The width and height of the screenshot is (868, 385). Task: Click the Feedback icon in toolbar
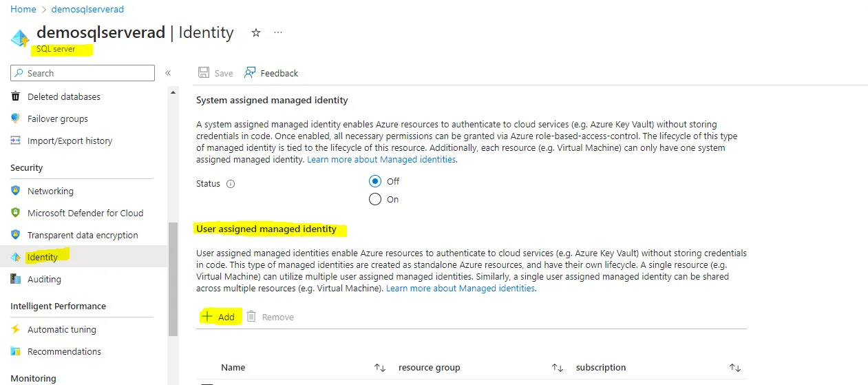pyautogui.click(x=250, y=72)
